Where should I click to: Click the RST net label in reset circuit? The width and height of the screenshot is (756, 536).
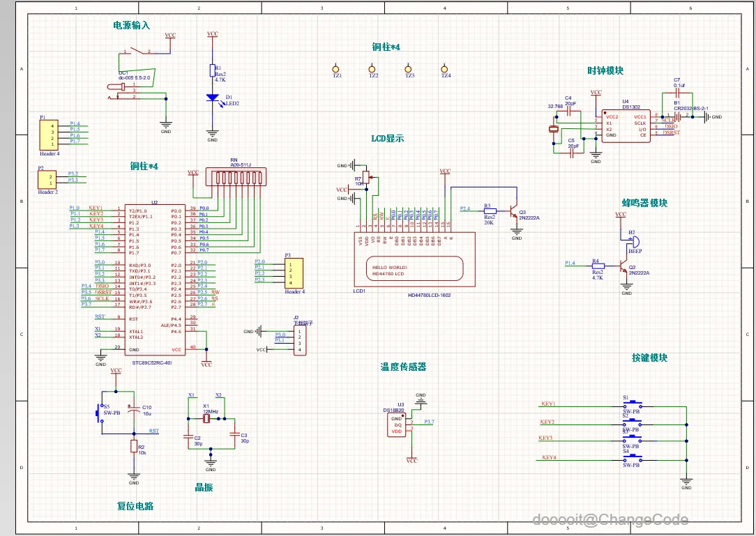[154, 431]
